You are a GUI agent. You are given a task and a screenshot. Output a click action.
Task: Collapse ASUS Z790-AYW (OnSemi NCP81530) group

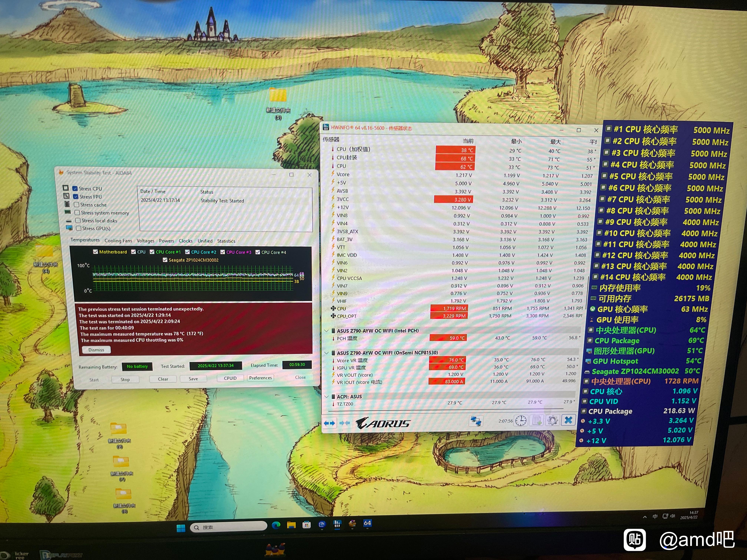point(326,353)
